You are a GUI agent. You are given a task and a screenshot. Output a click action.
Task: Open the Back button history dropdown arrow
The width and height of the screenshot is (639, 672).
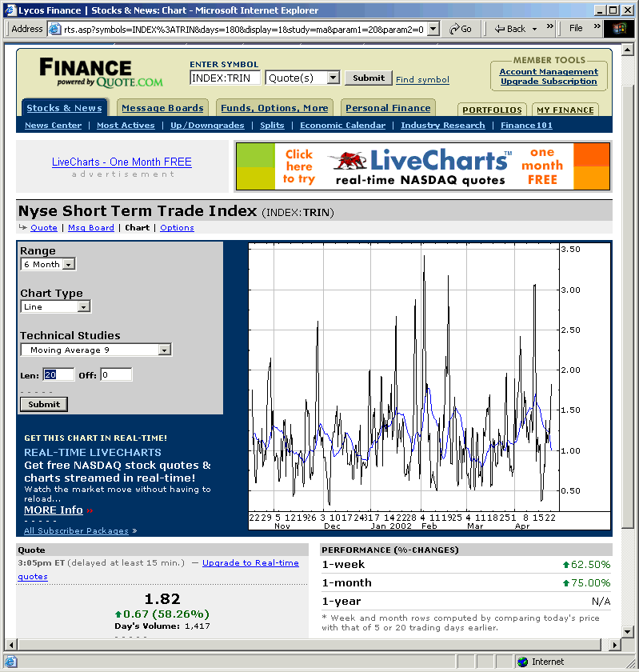click(x=533, y=29)
